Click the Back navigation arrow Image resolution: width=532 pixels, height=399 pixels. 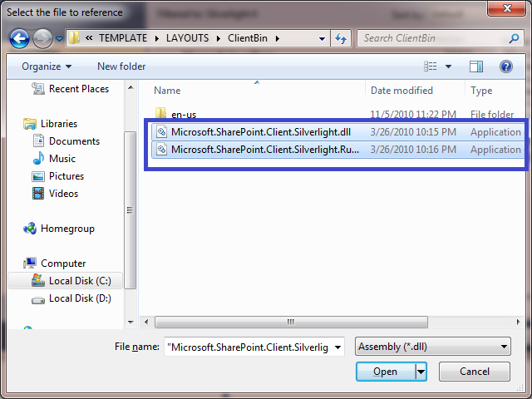click(x=20, y=38)
